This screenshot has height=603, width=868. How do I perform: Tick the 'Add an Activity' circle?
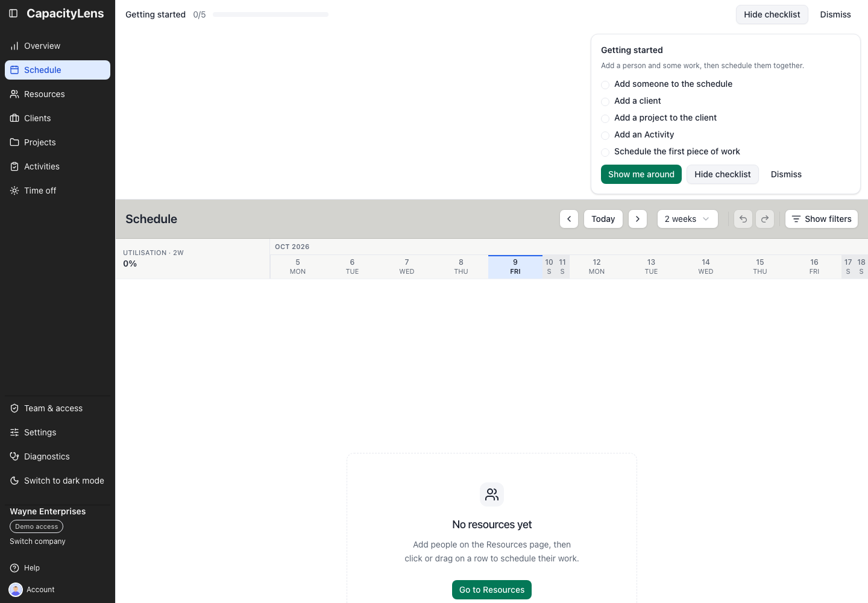[x=605, y=135]
